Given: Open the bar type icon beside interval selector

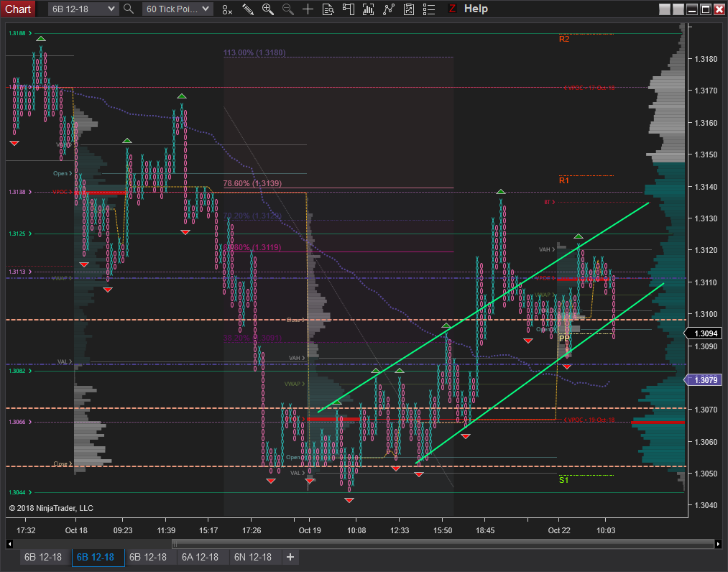Looking at the screenshot, I should point(227,9).
